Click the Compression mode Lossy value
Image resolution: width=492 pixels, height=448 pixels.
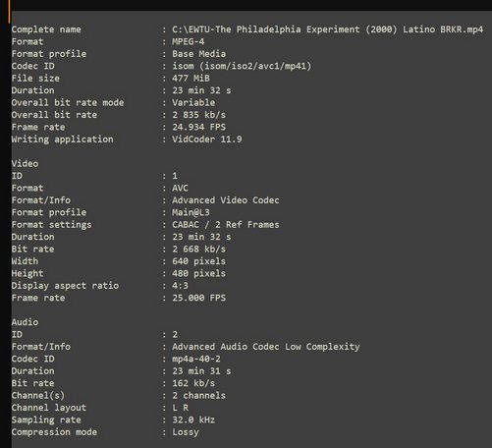point(186,432)
